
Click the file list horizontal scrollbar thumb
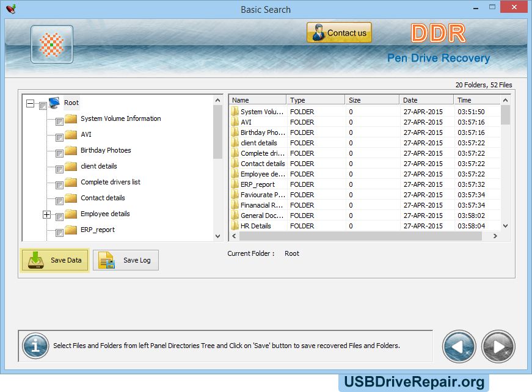point(360,236)
